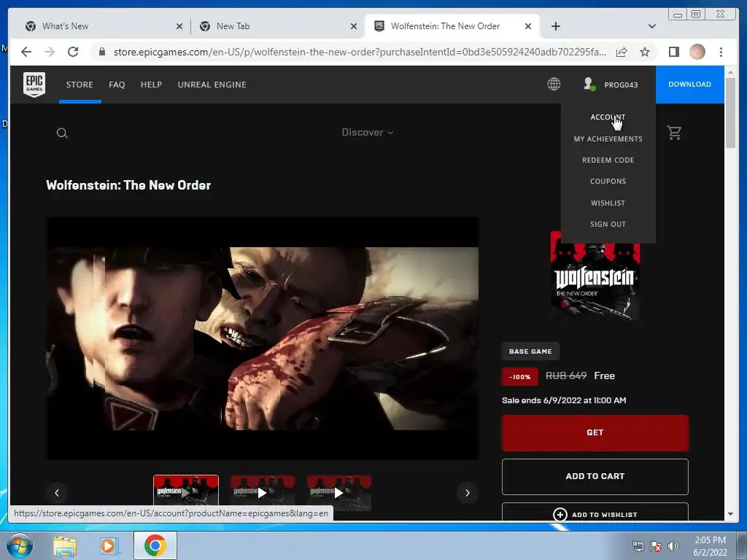This screenshot has height=560, width=747.
Task: Open the UNREAL ENGINE nav item
Action: (x=212, y=85)
